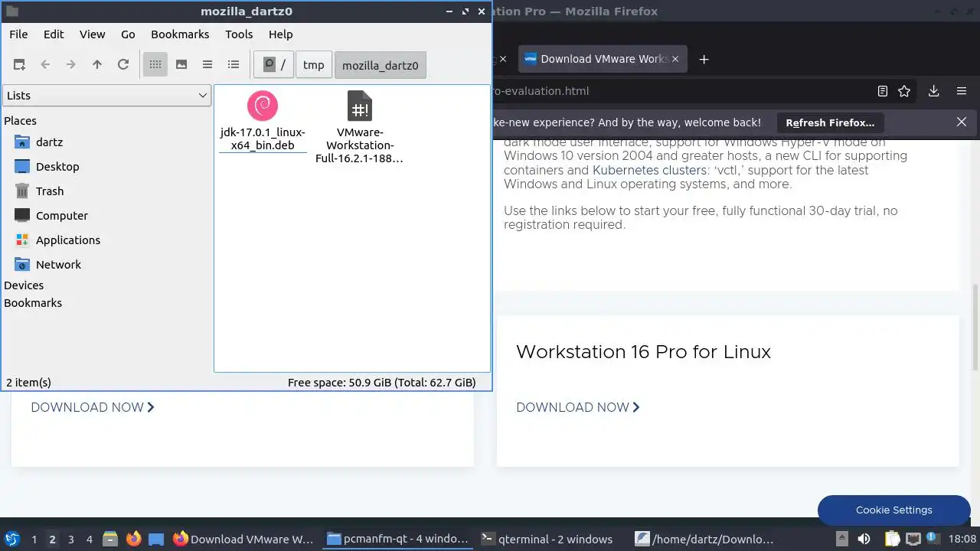The width and height of the screenshot is (980, 551).
Task: Switch to detailed list view
Action: [234, 65]
